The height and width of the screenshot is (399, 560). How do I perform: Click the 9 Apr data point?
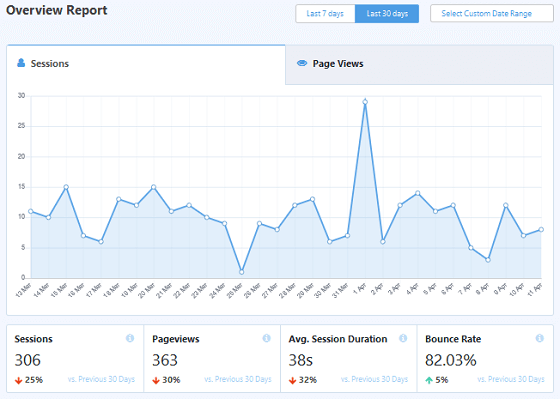506,205
